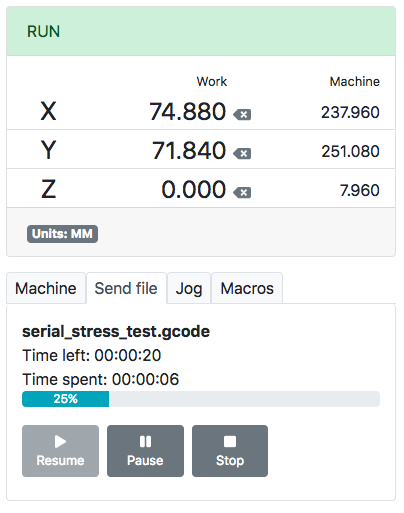404x513 pixels.
Task: Click the X machine position 237.960
Action: coord(350,112)
